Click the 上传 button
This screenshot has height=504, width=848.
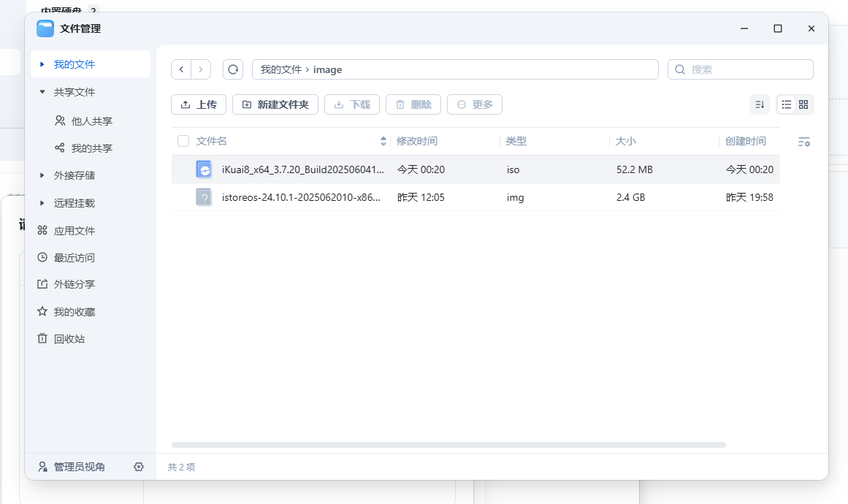(199, 104)
